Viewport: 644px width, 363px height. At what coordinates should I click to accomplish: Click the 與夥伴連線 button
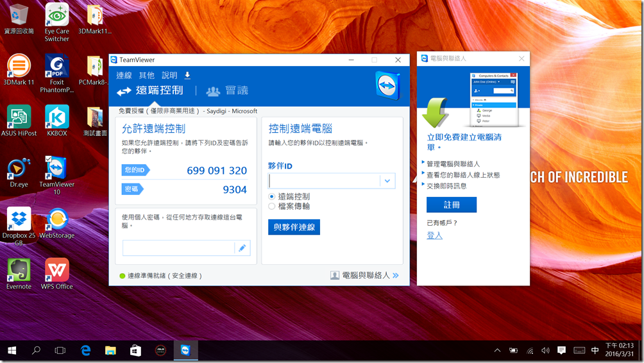coord(294,227)
